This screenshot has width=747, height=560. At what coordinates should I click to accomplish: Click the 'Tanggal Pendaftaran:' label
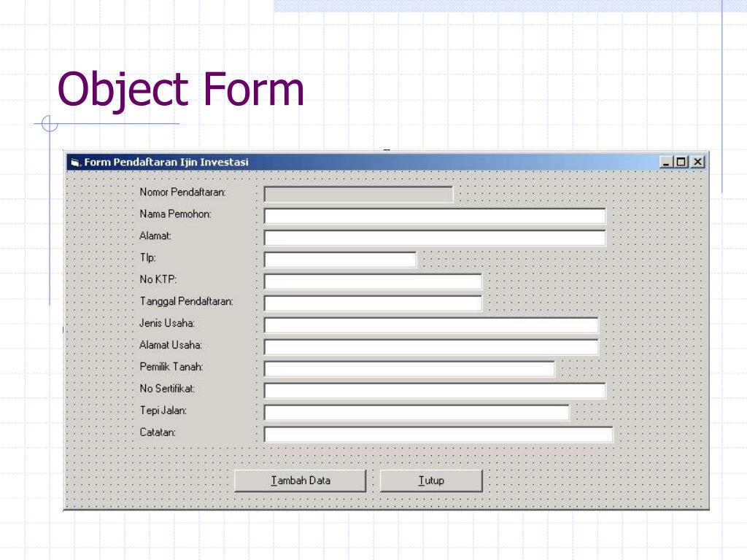[x=186, y=301]
